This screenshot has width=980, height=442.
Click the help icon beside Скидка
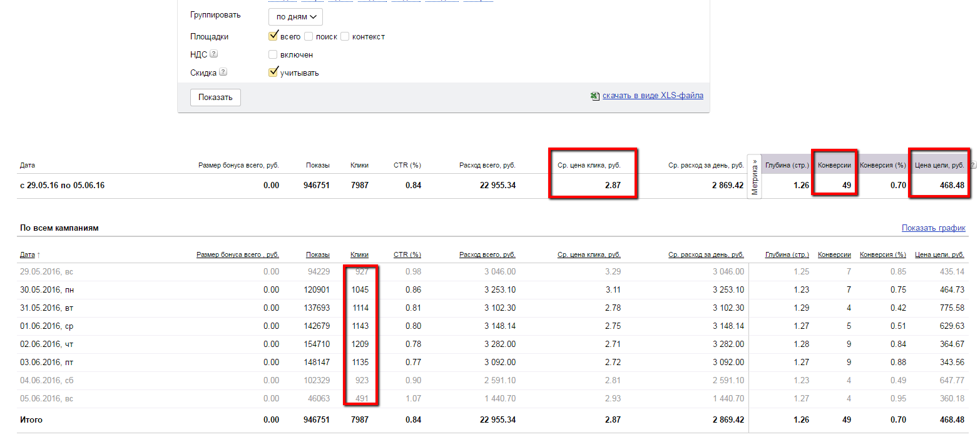point(223,73)
